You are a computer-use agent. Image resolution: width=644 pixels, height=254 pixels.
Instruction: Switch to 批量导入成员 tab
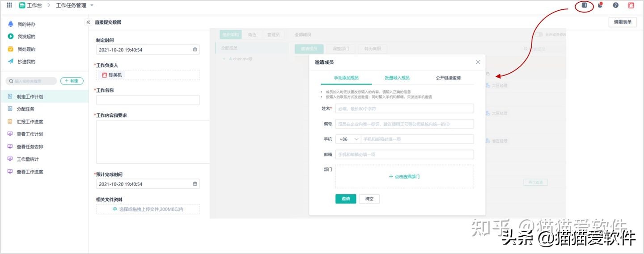pos(397,78)
